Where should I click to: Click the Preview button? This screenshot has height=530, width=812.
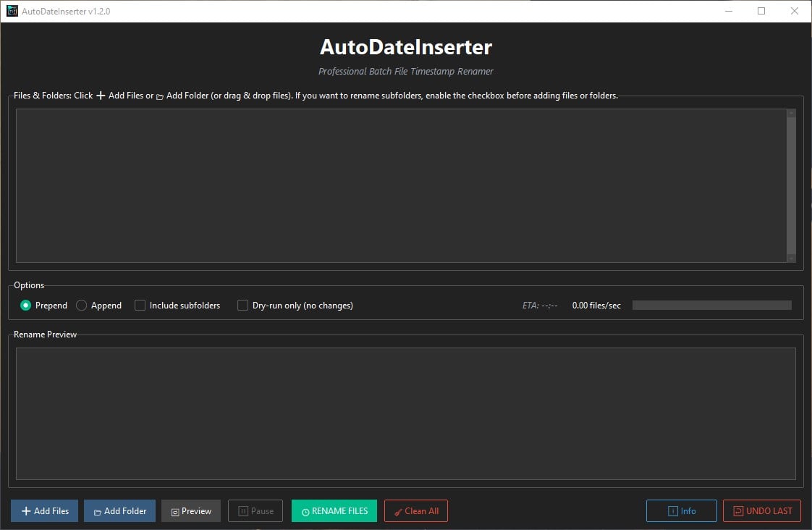[190, 510]
